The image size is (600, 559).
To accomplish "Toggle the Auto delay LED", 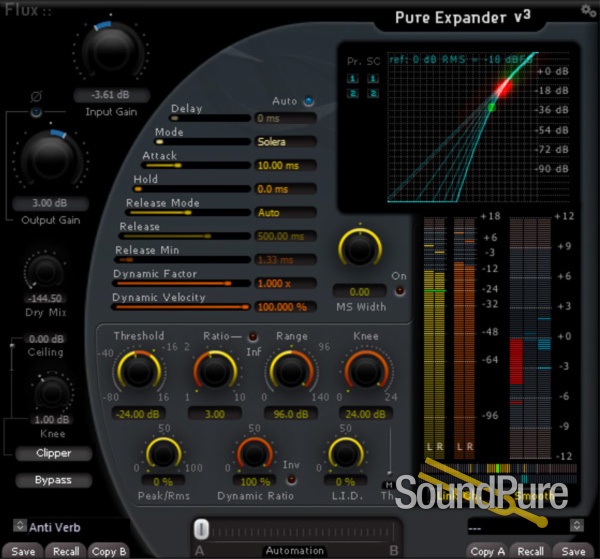I will [x=308, y=101].
